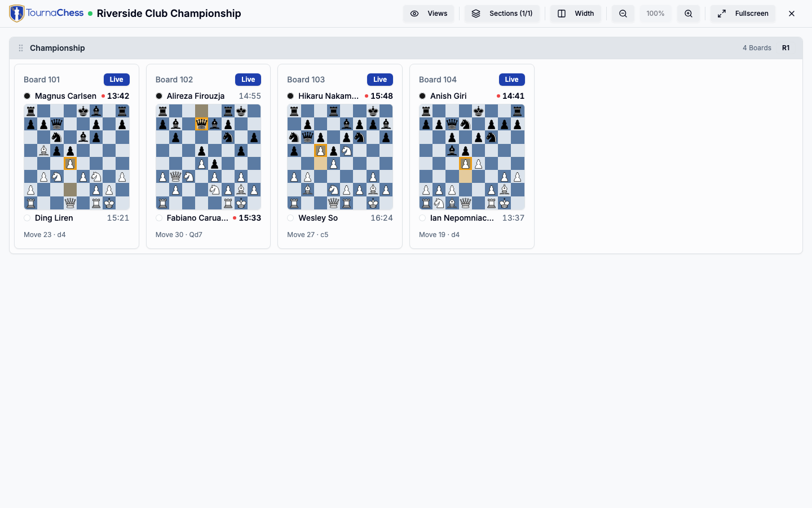The image size is (812, 508).
Task: Reset zoom via the 100% button
Action: pos(655,14)
